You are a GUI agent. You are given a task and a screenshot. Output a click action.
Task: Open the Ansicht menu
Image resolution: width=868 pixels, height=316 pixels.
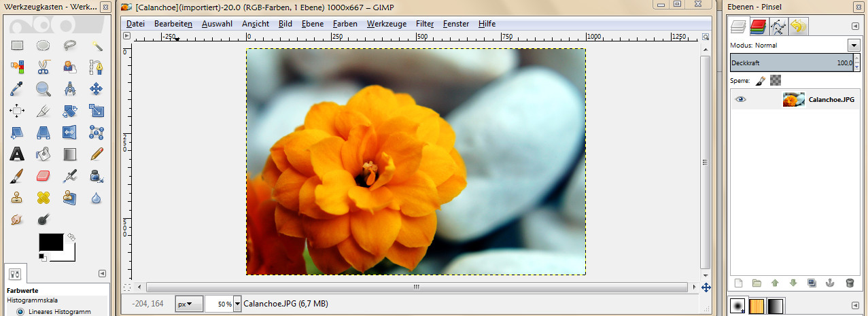tap(256, 24)
